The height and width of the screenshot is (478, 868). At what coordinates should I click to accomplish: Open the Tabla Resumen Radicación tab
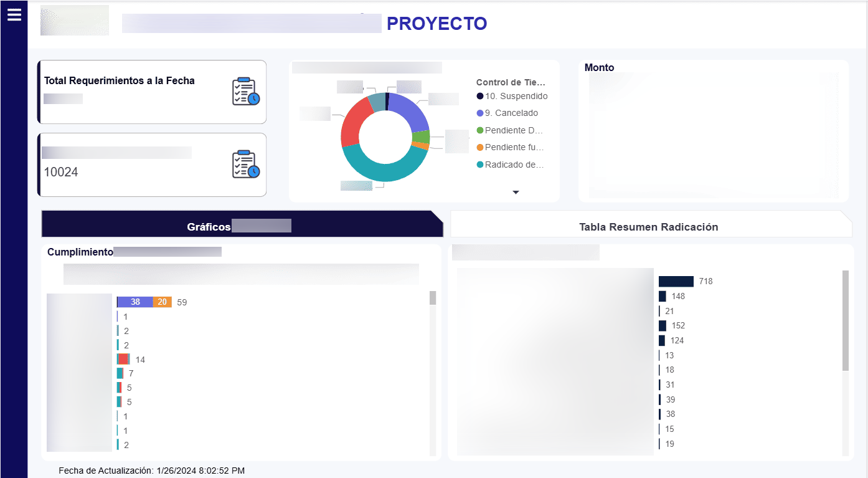point(648,227)
